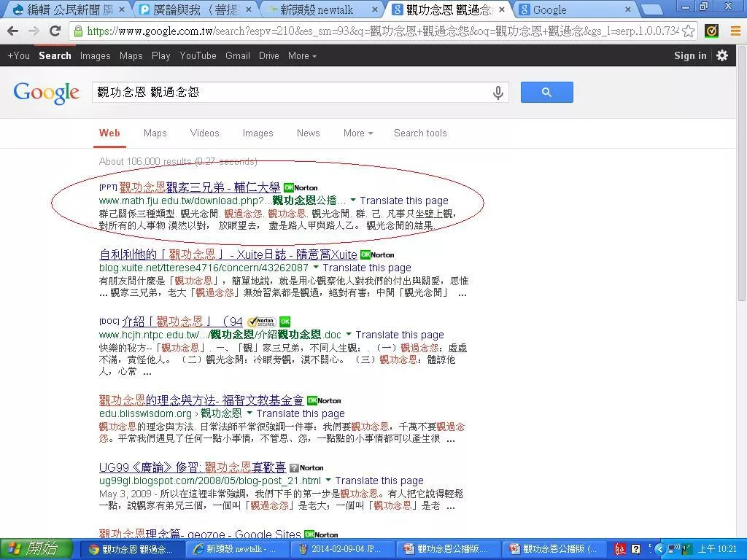Viewport: 747px width, 560px height.
Task: Translate the fju.edu.tw result page
Action: pyautogui.click(x=404, y=201)
